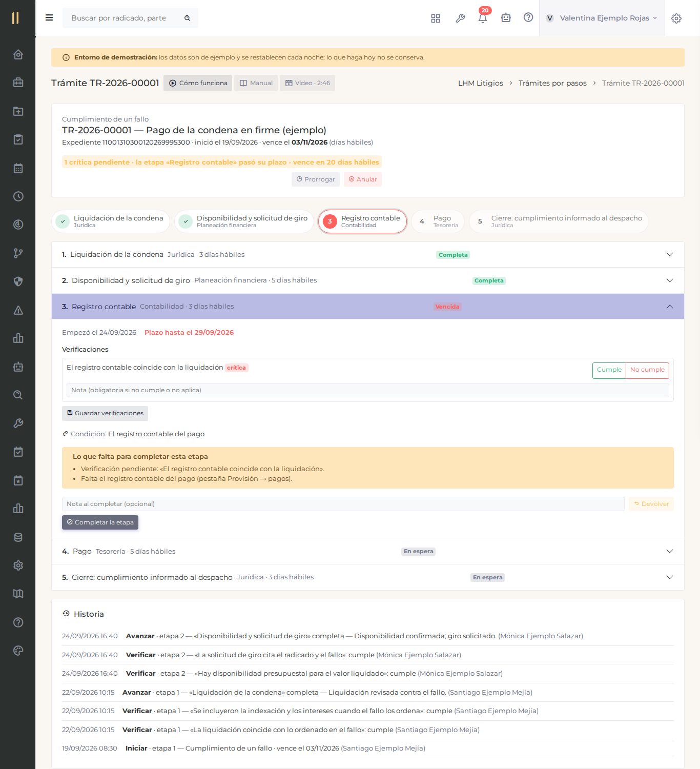Click Guardar verificaciones button
This screenshot has width=700, height=769.
tap(105, 413)
